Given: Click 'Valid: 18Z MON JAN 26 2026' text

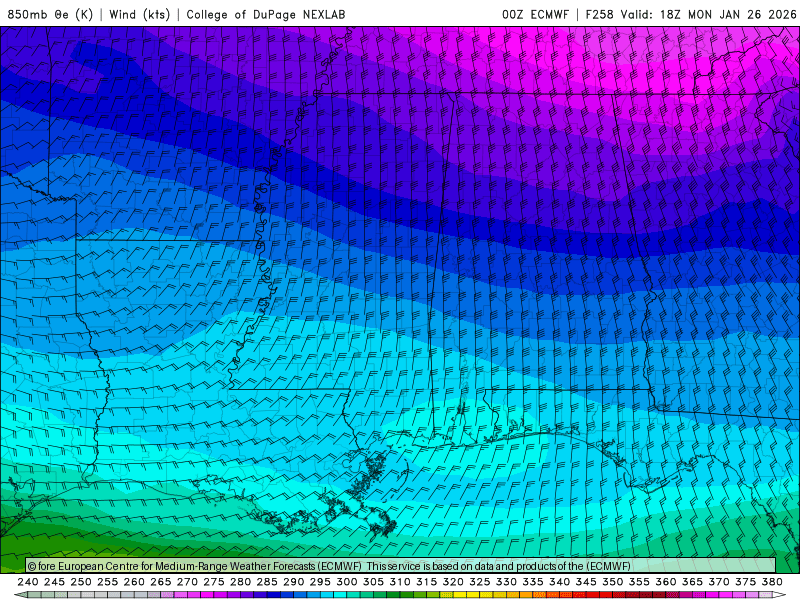Looking at the screenshot, I should (x=709, y=14).
